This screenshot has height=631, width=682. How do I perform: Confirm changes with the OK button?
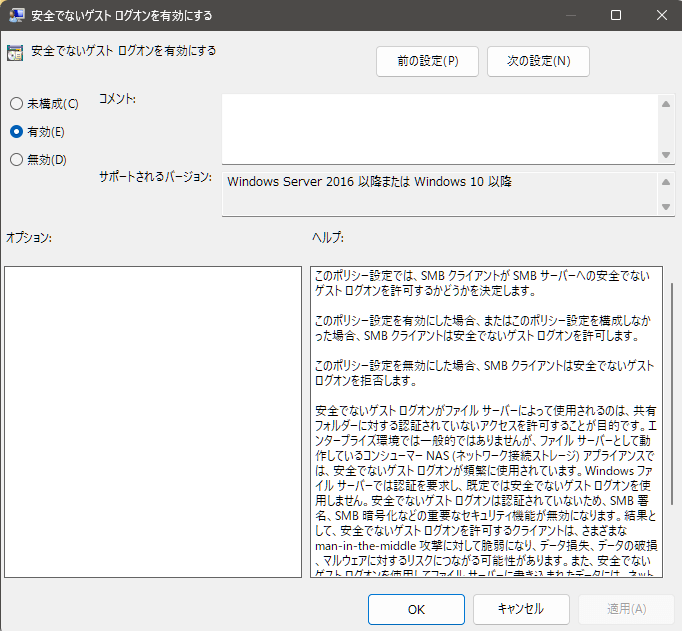coord(416,608)
